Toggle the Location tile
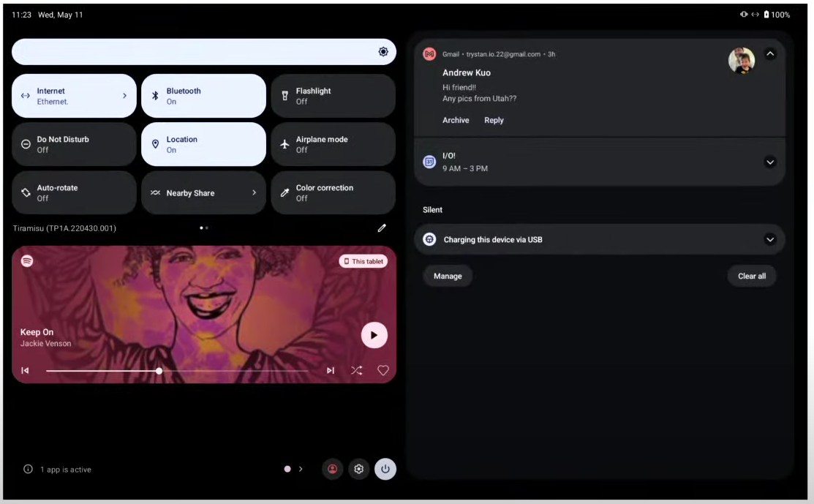814x504 pixels. pyautogui.click(x=203, y=144)
